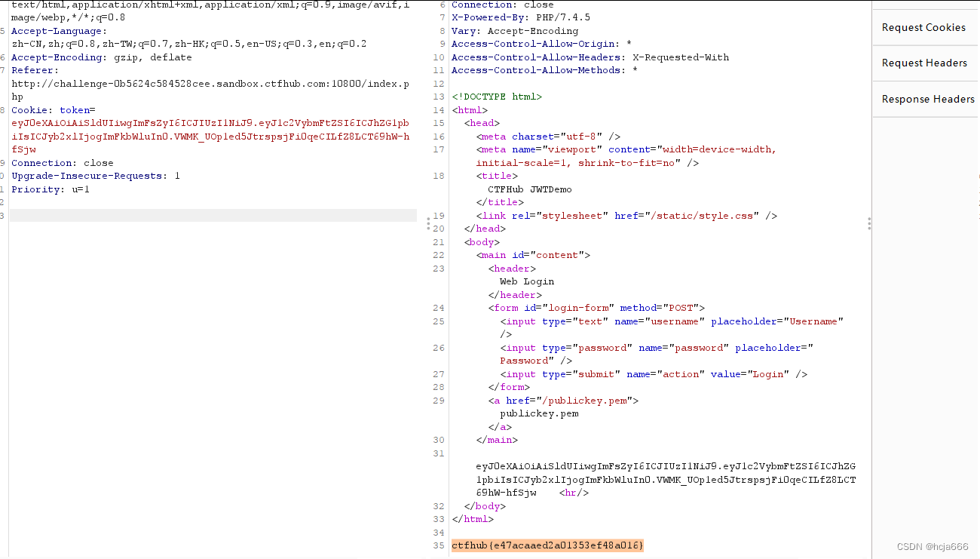Click the input type="password" line
The image size is (980, 559).
click(657, 354)
